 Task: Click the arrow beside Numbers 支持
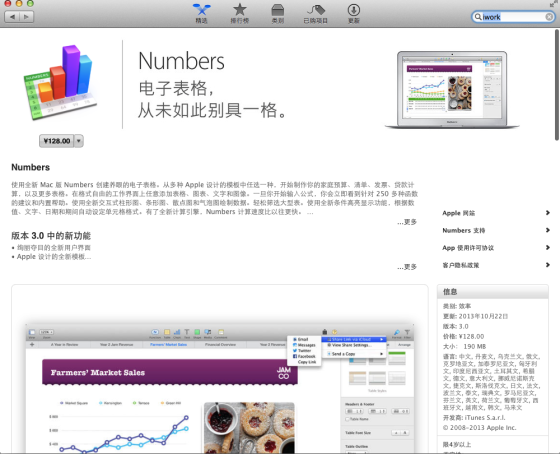point(548,230)
